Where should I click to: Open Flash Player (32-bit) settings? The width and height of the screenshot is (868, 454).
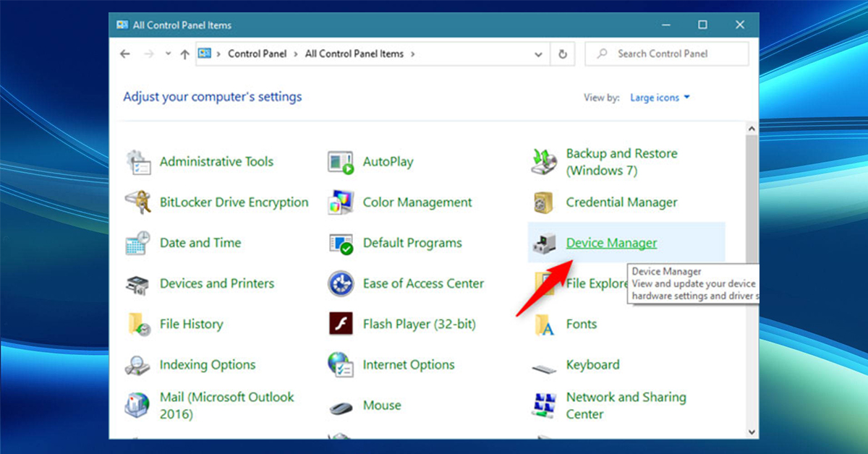click(x=419, y=324)
